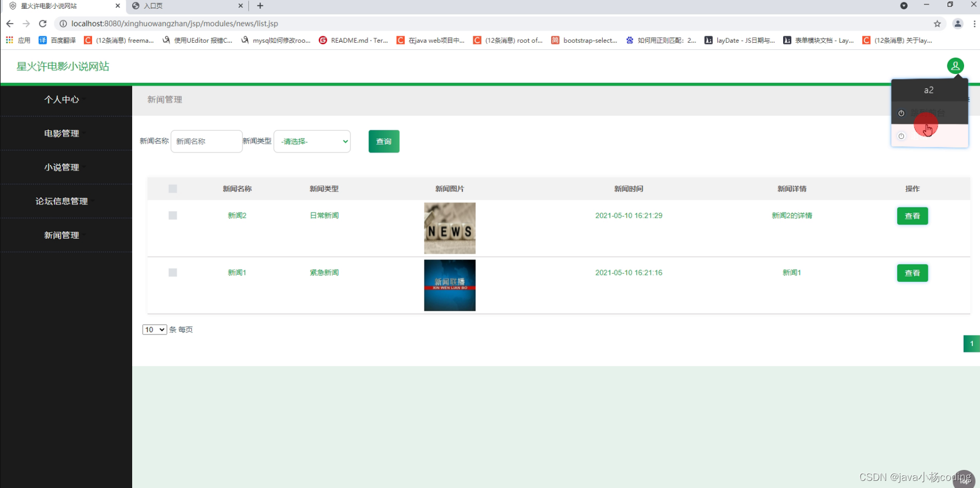
Task: Click 新闻2 name cell
Action: click(237, 215)
